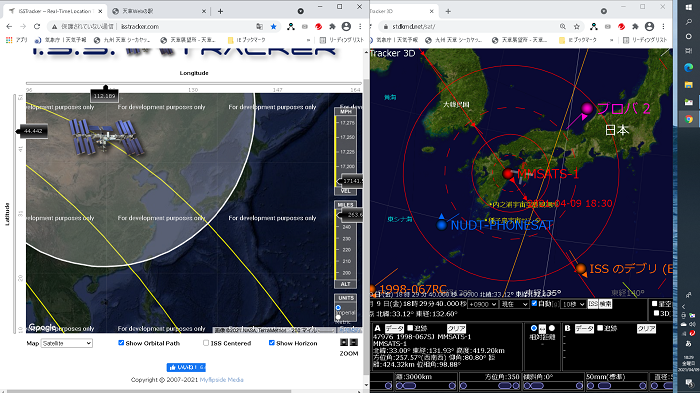Open the Map type Satellite dropdown
This screenshot has width=700, height=393.
pyautogui.click(x=67, y=343)
